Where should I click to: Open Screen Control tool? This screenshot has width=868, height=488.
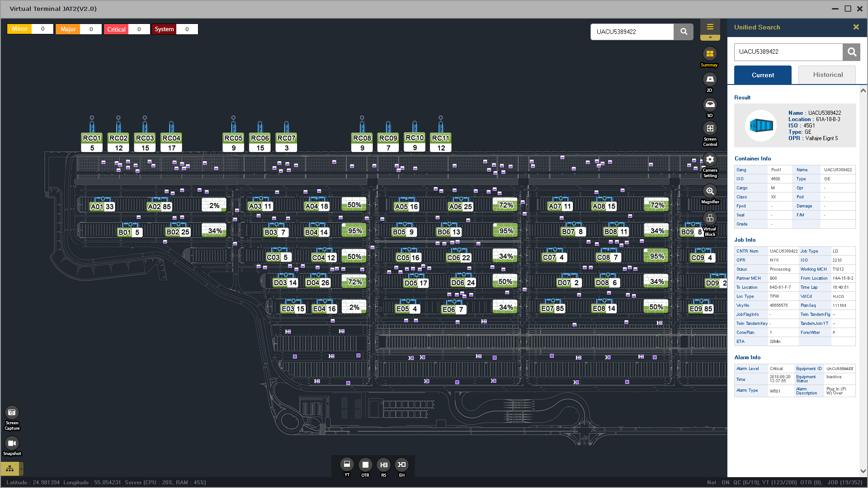tap(710, 129)
